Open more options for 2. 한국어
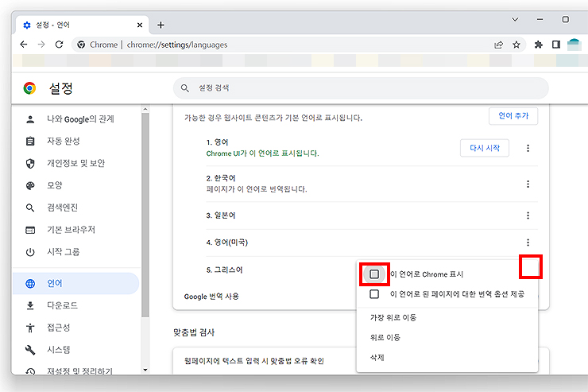The width and height of the screenshot is (588, 392). click(x=528, y=184)
